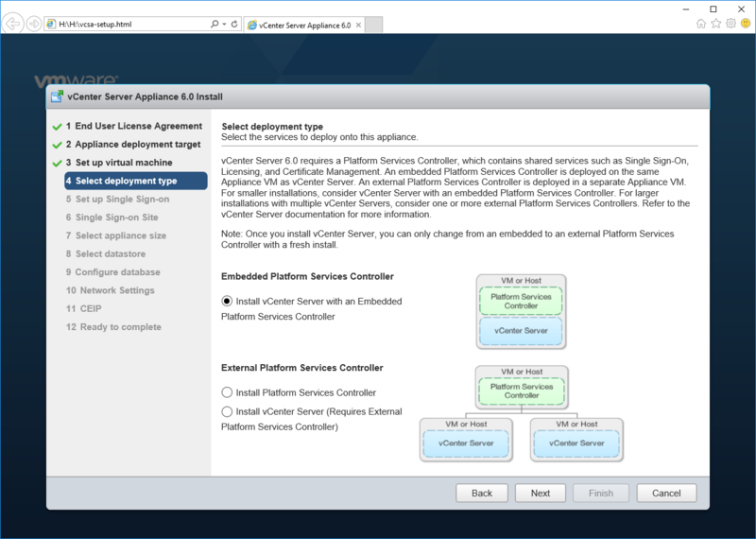
Task: Click the search magnifier in address bar
Action: 215,24
